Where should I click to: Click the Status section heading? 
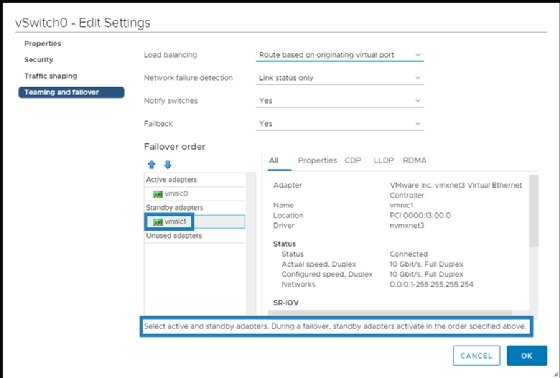(284, 244)
